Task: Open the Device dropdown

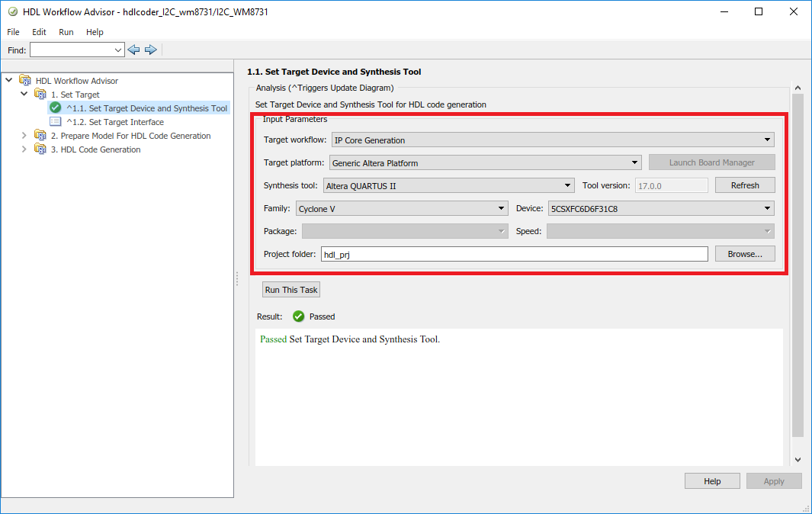Action: point(661,208)
